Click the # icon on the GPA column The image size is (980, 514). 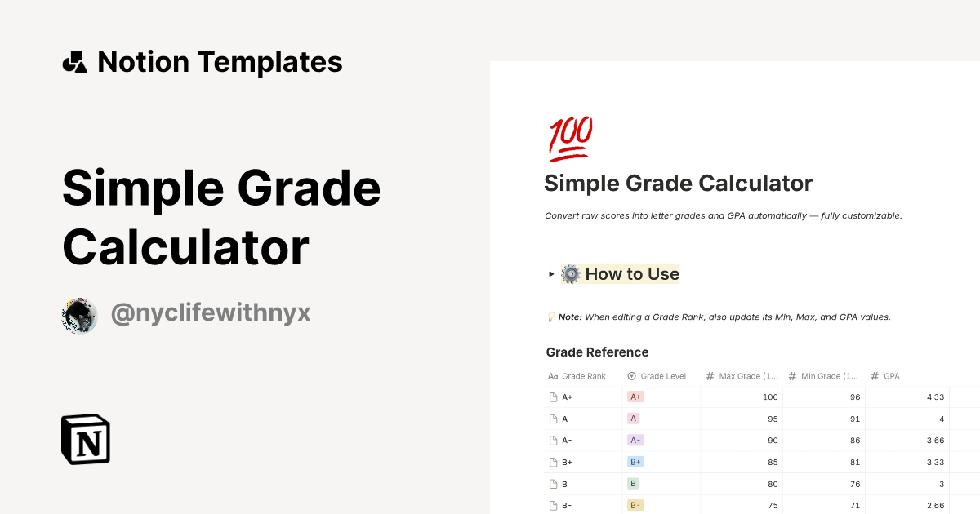[874, 376]
